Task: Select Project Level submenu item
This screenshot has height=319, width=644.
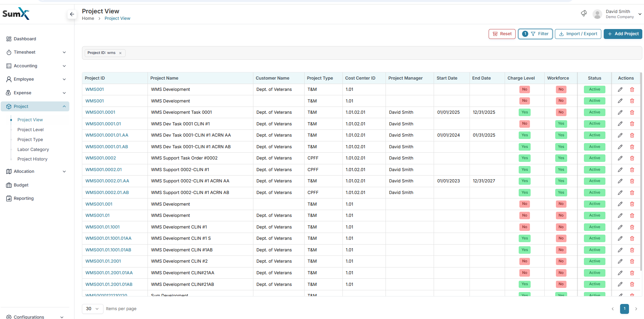Action: pos(30,130)
